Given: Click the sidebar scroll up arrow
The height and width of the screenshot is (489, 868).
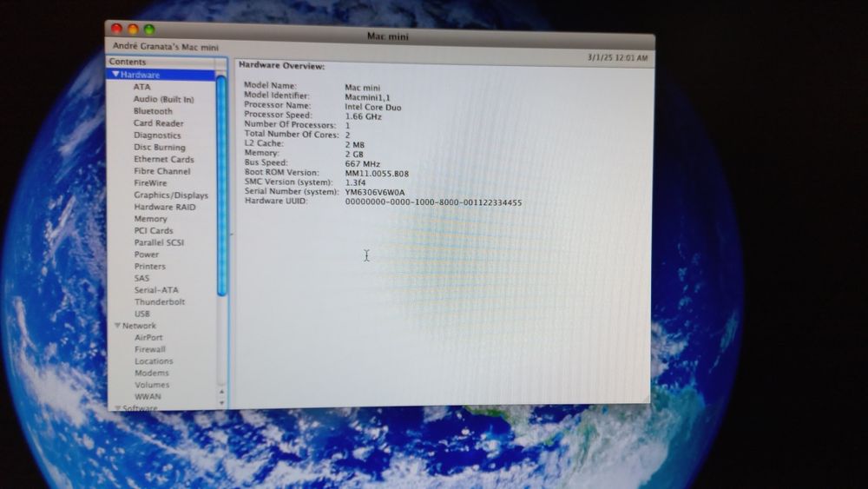Looking at the screenshot, I should (222, 392).
